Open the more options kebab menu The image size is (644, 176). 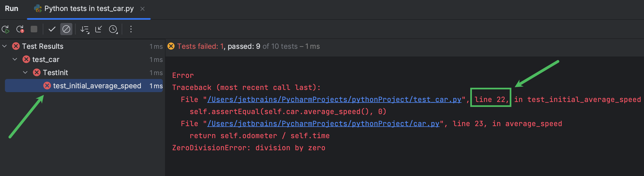[131, 29]
